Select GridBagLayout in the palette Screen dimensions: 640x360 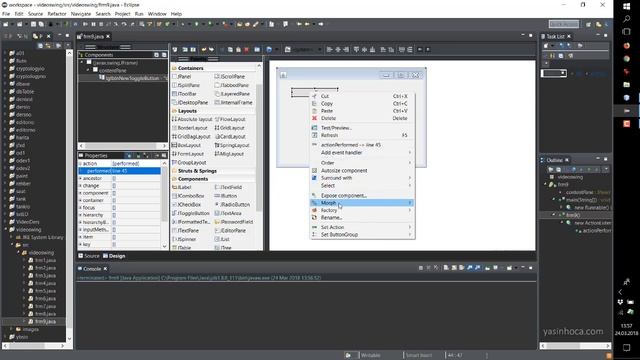pyautogui.click(x=191, y=137)
